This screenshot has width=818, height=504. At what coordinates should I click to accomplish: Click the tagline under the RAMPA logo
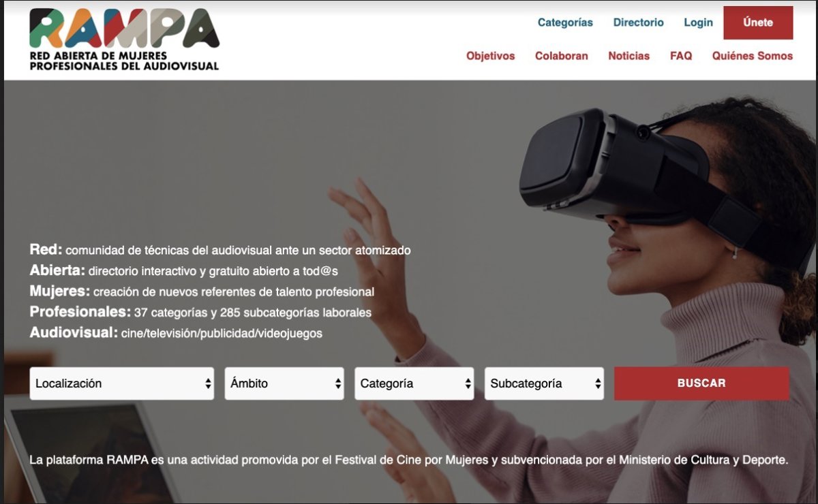click(x=124, y=61)
